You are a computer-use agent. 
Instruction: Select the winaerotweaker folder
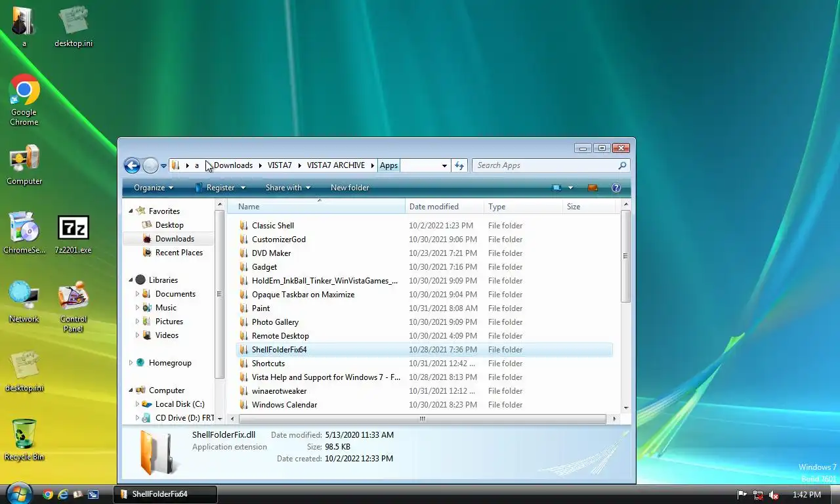click(x=279, y=391)
